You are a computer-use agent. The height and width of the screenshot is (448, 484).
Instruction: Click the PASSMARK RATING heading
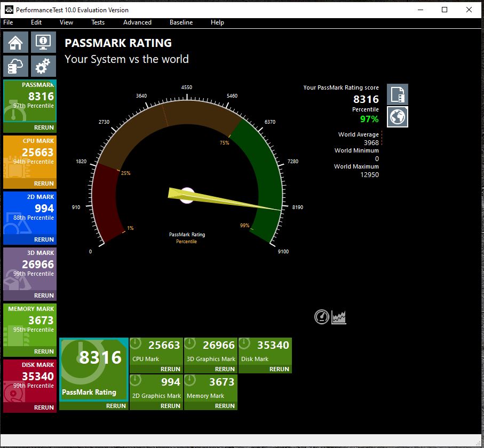(118, 43)
